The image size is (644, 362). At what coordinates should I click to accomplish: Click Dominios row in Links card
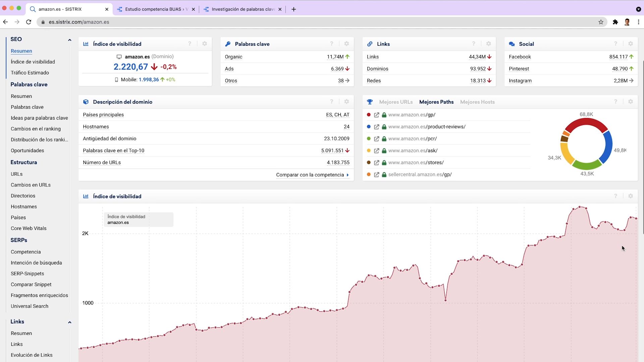[429, 69]
